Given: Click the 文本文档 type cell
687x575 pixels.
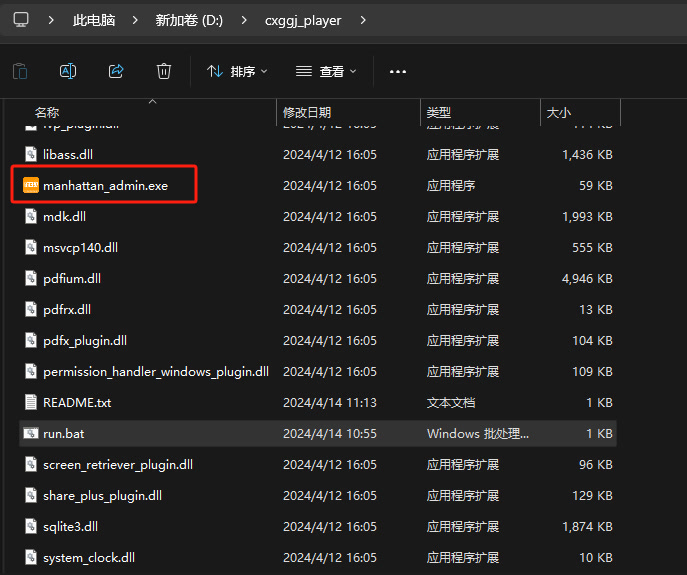Looking at the screenshot, I should 451,402.
